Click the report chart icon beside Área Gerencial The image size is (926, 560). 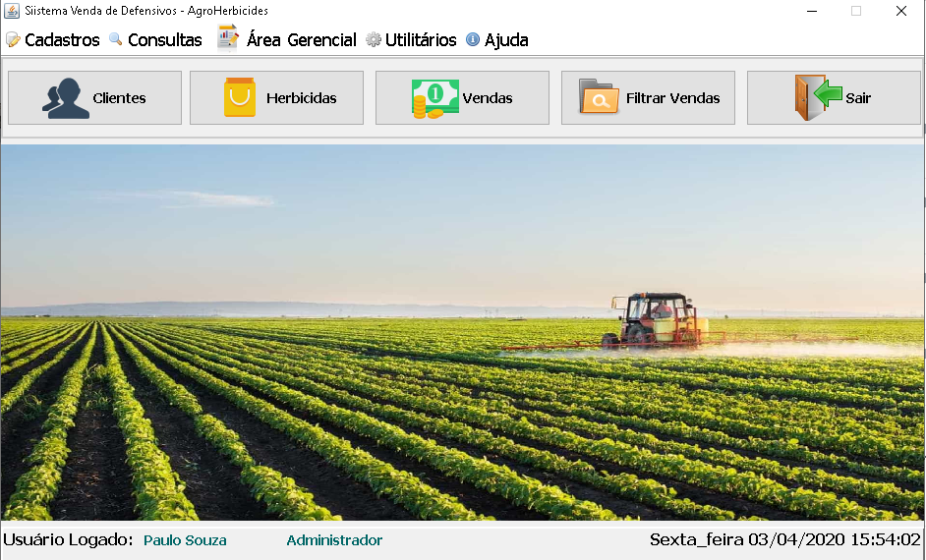coord(228,37)
